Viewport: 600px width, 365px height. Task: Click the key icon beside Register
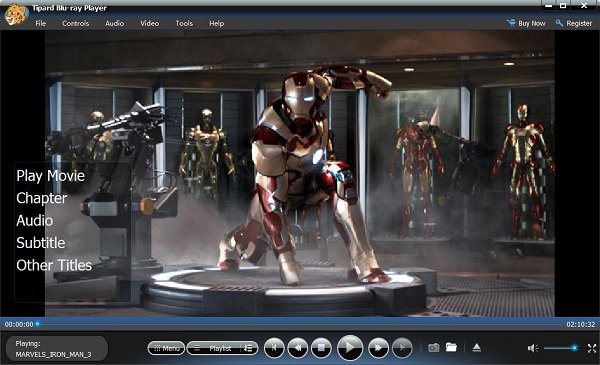pyautogui.click(x=559, y=23)
